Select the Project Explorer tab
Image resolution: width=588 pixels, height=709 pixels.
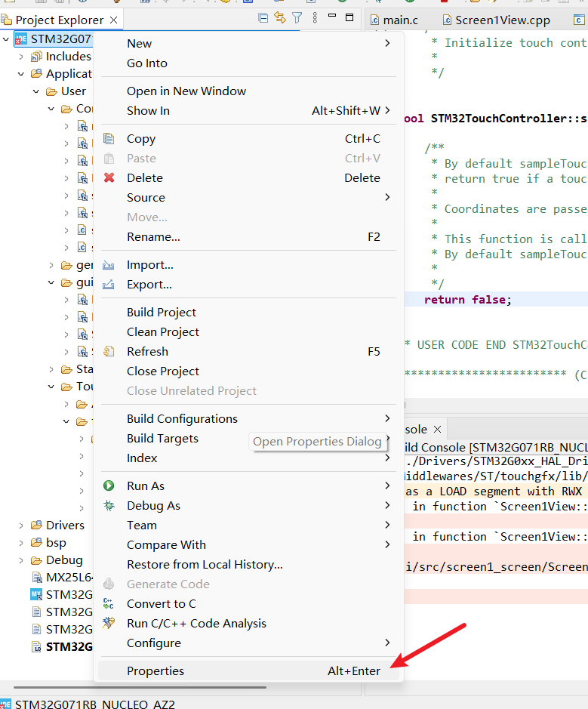click(60, 20)
